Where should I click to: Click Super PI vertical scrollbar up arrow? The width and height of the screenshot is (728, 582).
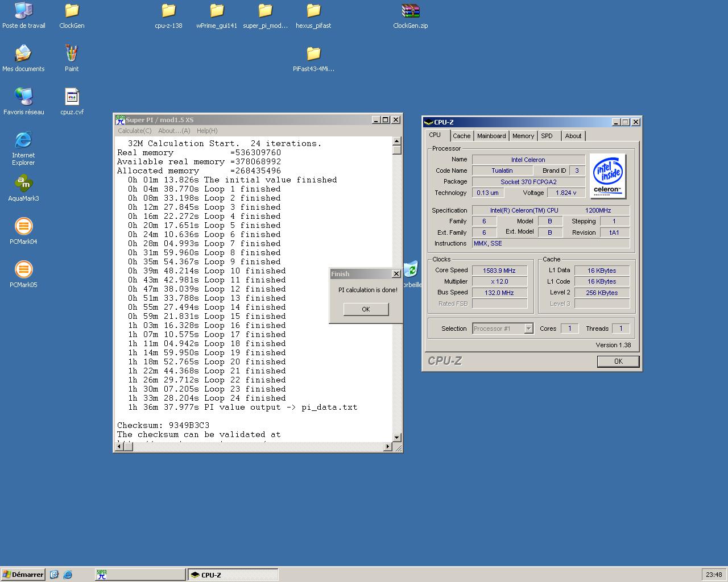coord(396,141)
